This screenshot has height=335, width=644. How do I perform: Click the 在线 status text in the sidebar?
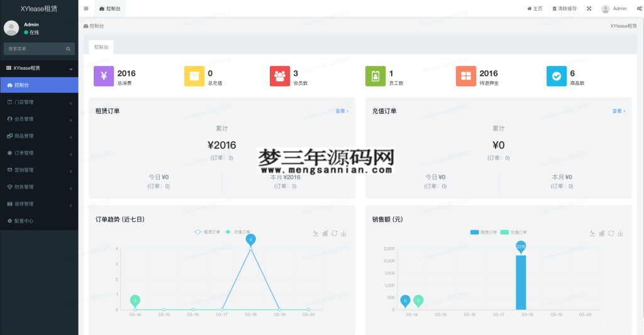pos(34,33)
